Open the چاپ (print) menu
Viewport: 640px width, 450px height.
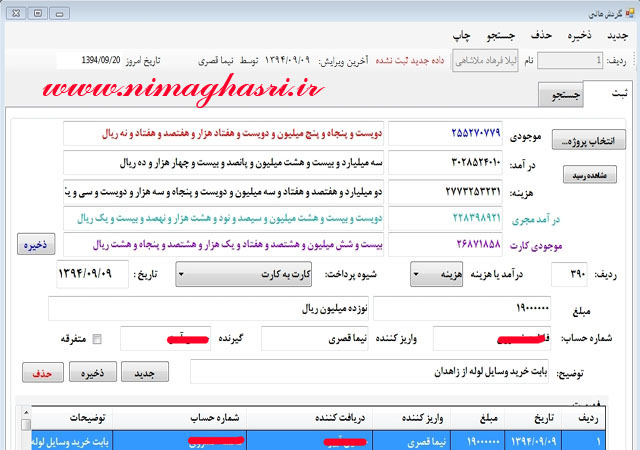tap(463, 36)
